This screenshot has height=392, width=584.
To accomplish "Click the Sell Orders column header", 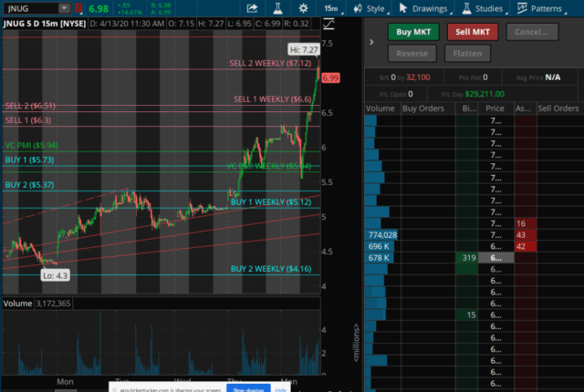I will click(558, 108).
